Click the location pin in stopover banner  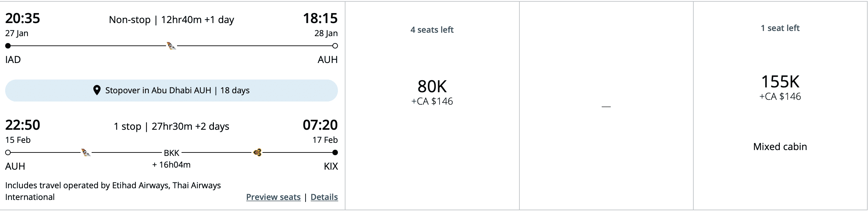(97, 90)
